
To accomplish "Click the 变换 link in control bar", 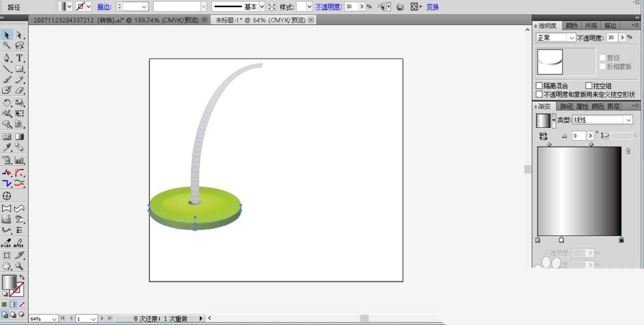I will 433,7.
